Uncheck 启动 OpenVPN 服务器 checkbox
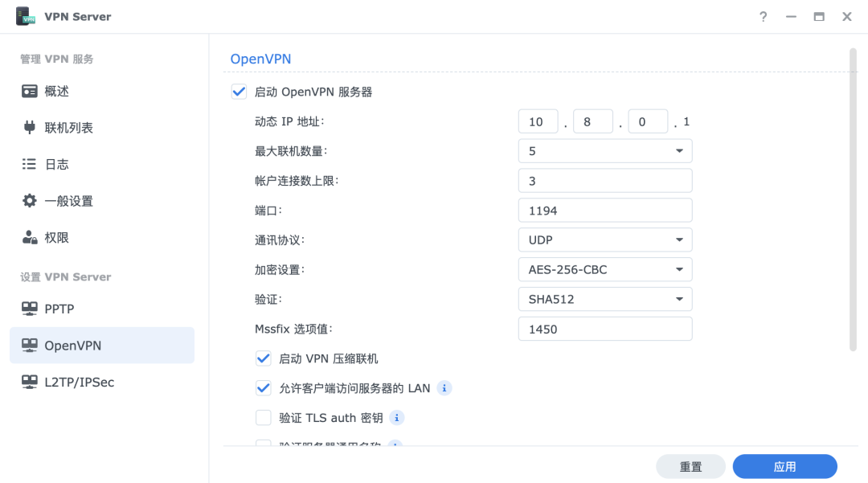This screenshot has height=483, width=868. [239, 92]
